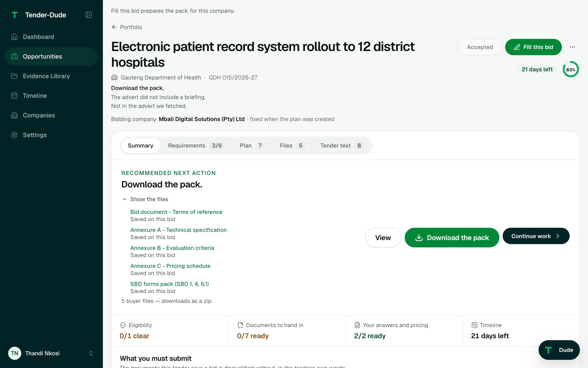Click the Mbali Digital Solutions company name
The width and height of the screenshot is (588, 368).
(x=202, y=119)
